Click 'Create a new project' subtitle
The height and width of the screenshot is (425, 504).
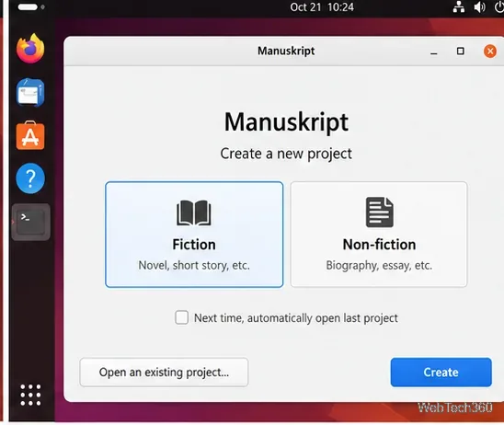(286, 154)
